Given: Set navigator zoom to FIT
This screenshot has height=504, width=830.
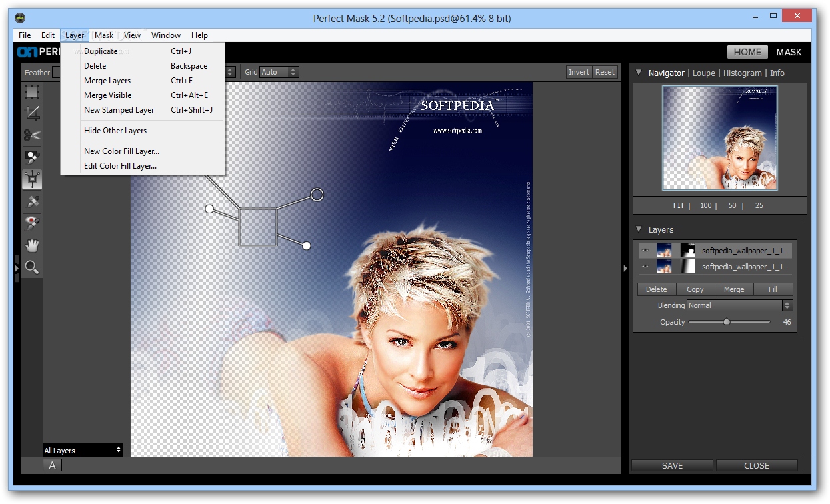Looking at the screenshot, I should click(x=679, y=205).
